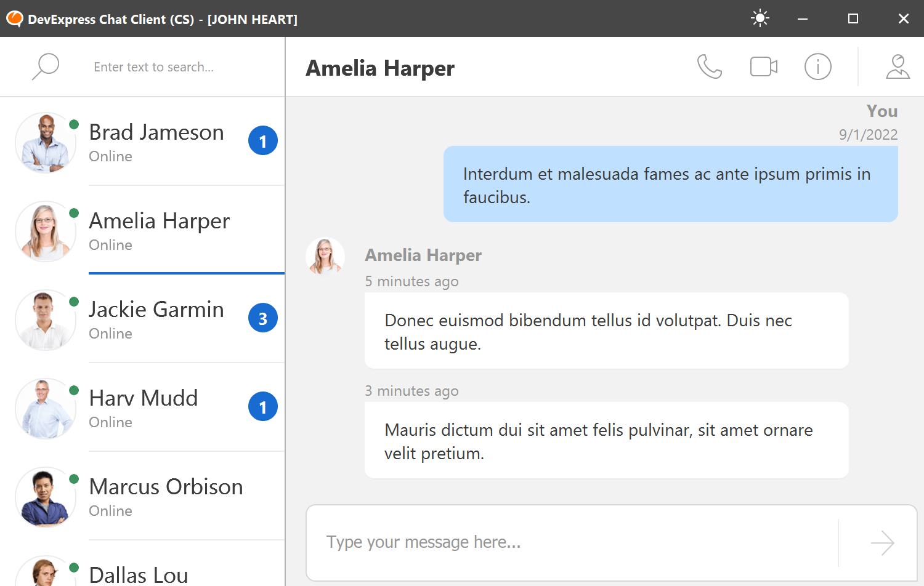Start a voice call with Amelia Harper
The width and height of the screenshot is (924, 586).
coord(709,66)
